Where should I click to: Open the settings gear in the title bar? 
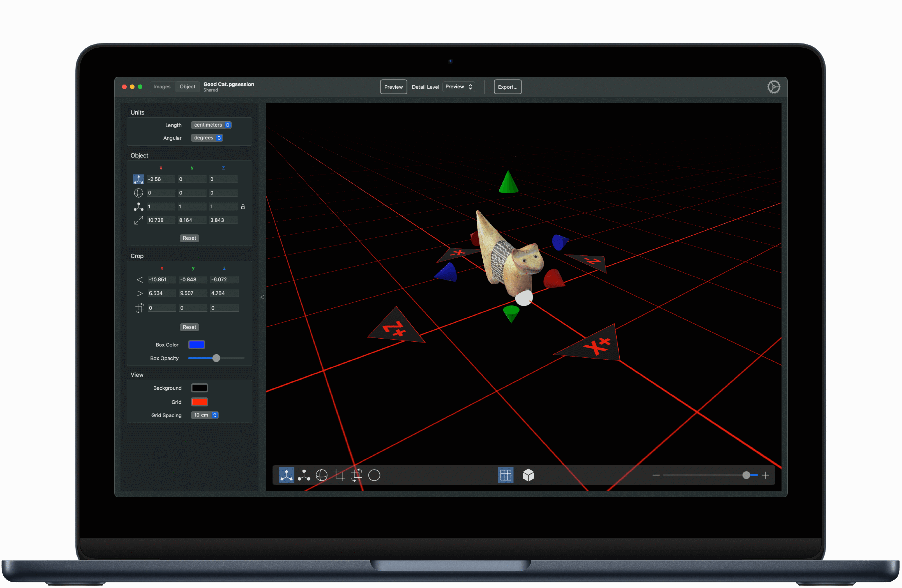tap(774, 87)
